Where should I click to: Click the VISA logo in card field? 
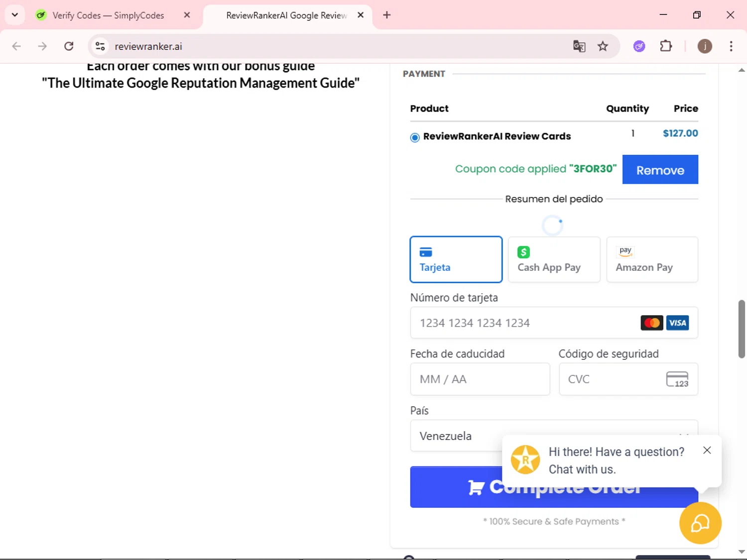(x=677, y=323)
